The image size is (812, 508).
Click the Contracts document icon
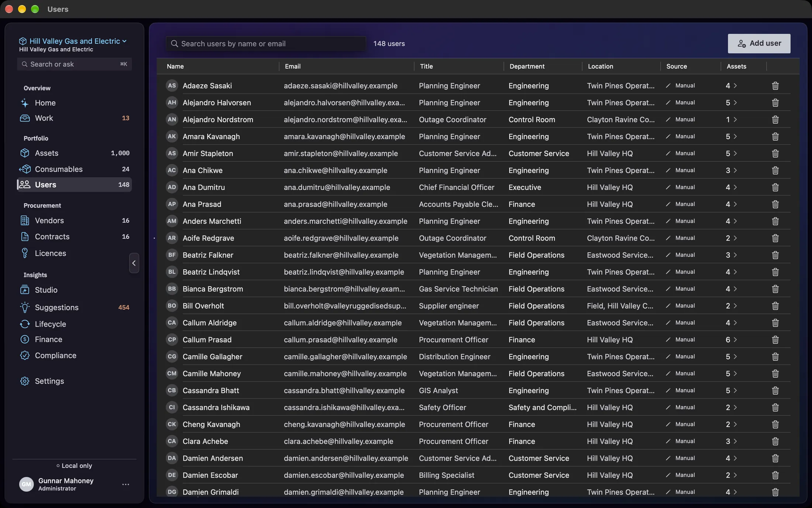tap(25, 237)
